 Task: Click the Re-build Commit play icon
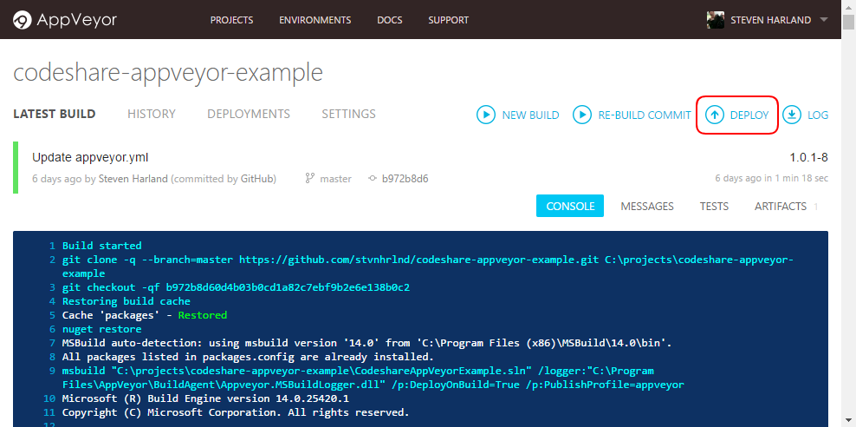coord(582,115)
